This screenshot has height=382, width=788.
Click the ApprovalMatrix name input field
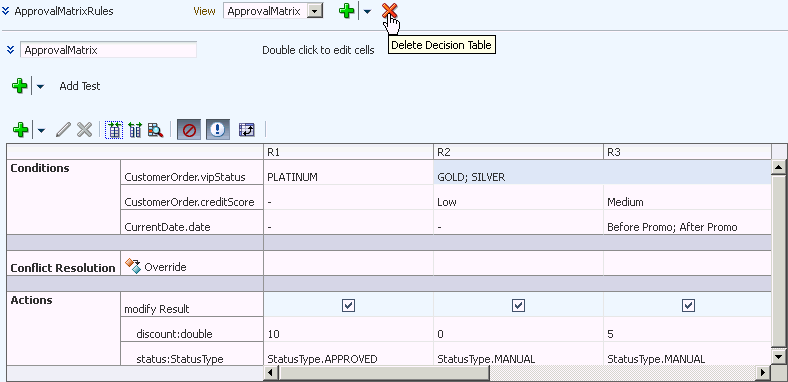(109, 50)
